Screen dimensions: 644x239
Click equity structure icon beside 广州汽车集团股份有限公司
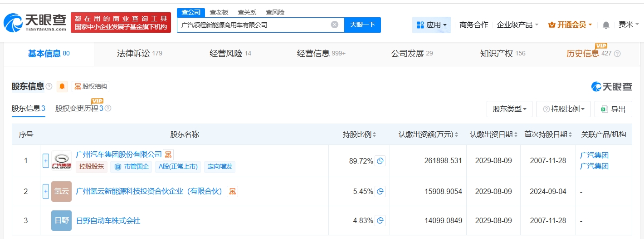(x=168, y=154)
